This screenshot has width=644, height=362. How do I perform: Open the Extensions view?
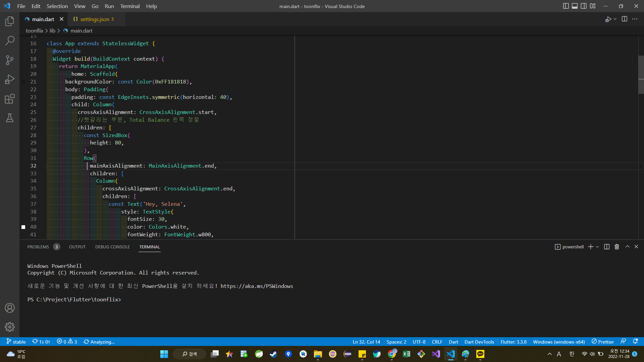[10, 99]
